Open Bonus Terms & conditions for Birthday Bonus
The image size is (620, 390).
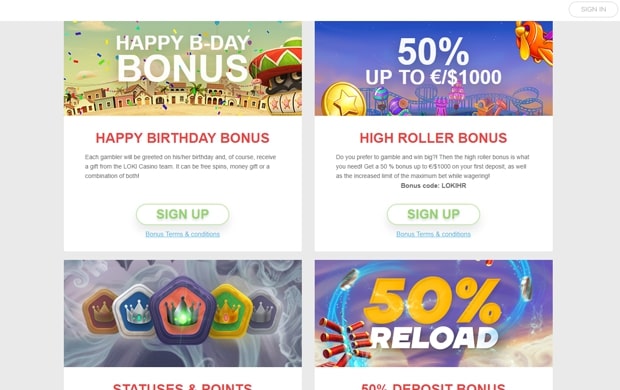[x=182, y=234]
